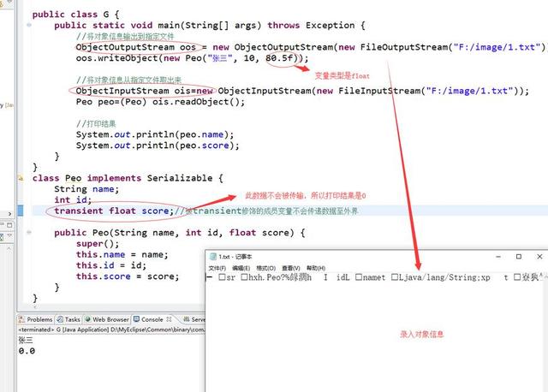Maximize the 1.txt Notepad window
Image resolution: width=548 pixels, height=392 pixels.
tap(519, 257)
